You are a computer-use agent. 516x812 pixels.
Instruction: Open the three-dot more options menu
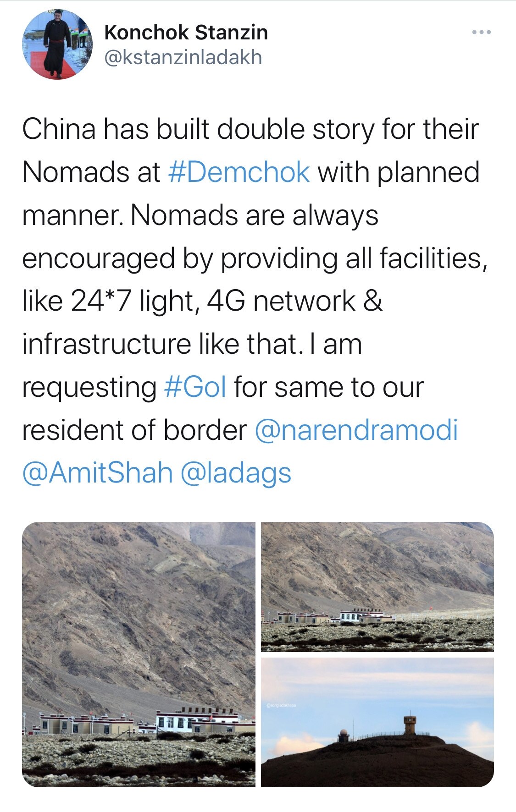point(482,33)
